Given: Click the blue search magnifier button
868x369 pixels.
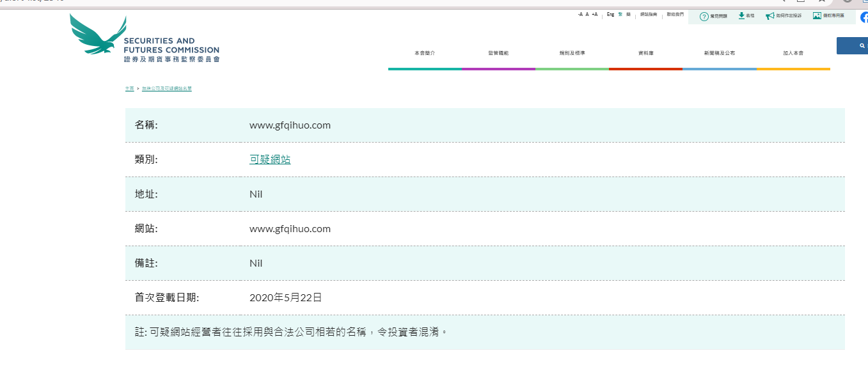Looking at the screenshot, I should pyautogui.click(x=862, y=46).
